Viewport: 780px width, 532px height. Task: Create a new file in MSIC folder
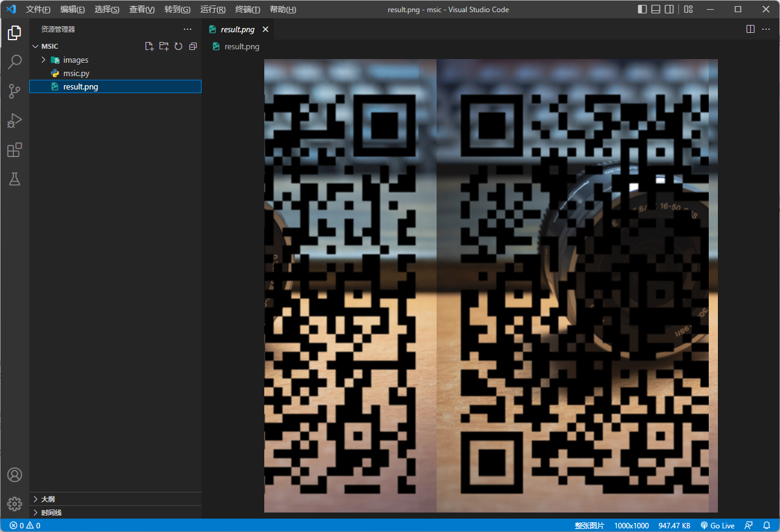click(x=149, y=46)
